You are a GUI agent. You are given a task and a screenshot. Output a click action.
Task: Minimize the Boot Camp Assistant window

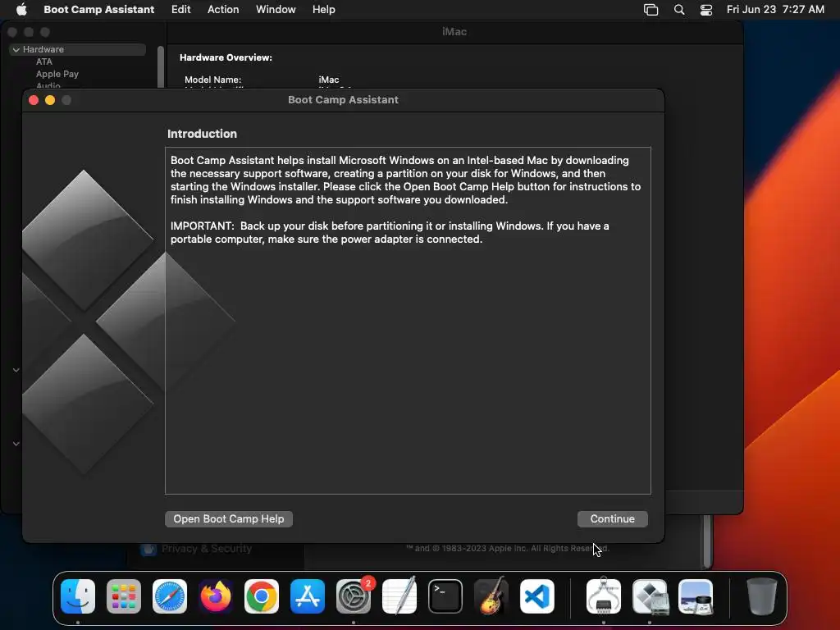click(50, 100)
